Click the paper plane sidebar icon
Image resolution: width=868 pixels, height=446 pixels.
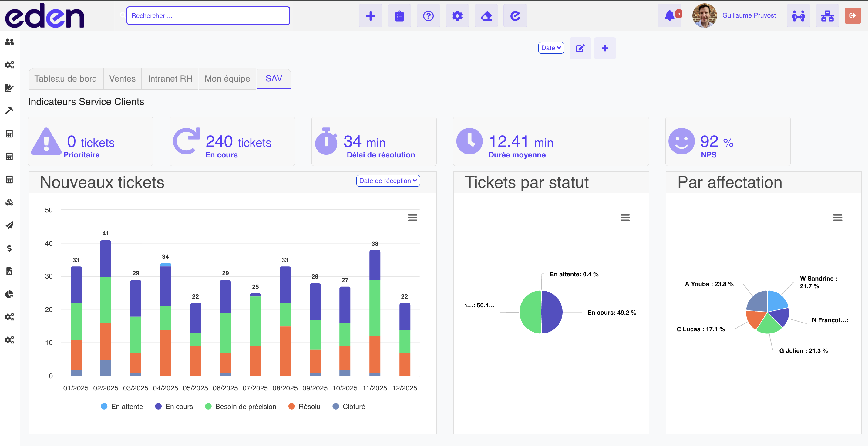(9, 225)
